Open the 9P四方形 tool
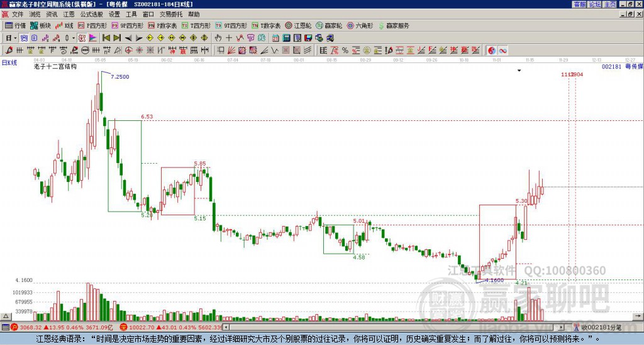This screenshot has width=644, height=345. [x=127, y=25]
